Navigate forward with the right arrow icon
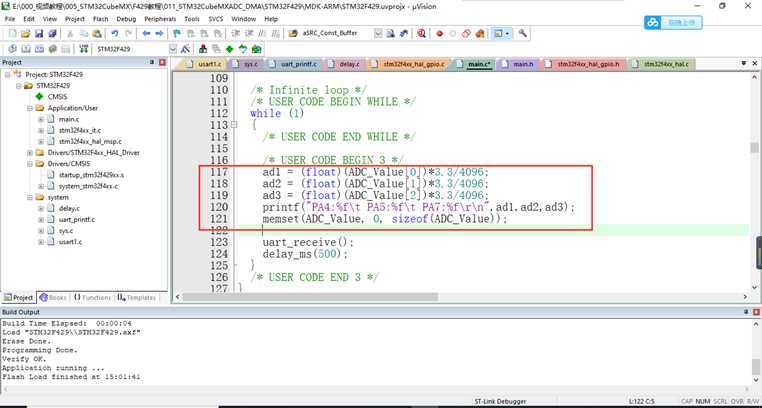The width and height of the screenshot is (762, 408). click(x=159, y=34)
